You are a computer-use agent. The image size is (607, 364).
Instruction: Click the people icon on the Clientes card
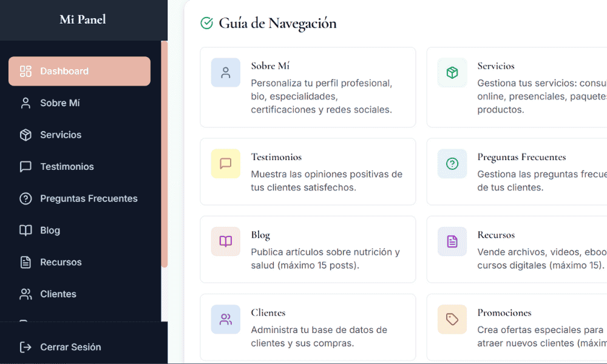(225, 319)
